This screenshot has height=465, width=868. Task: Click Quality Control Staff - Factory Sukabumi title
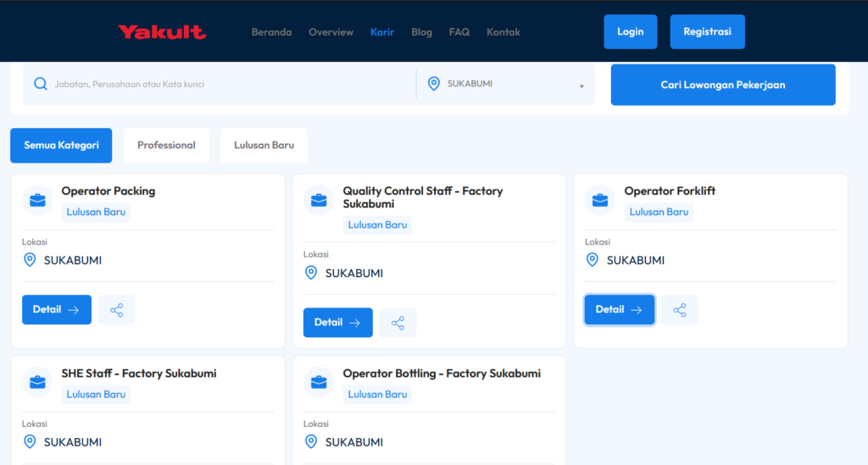pos(423,197)
